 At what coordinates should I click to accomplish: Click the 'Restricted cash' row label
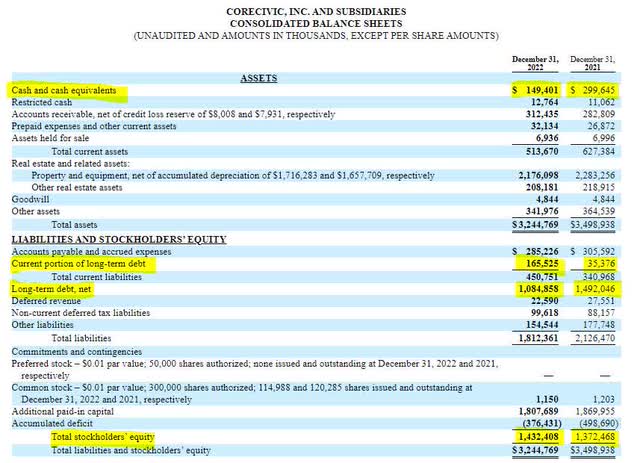42,102
